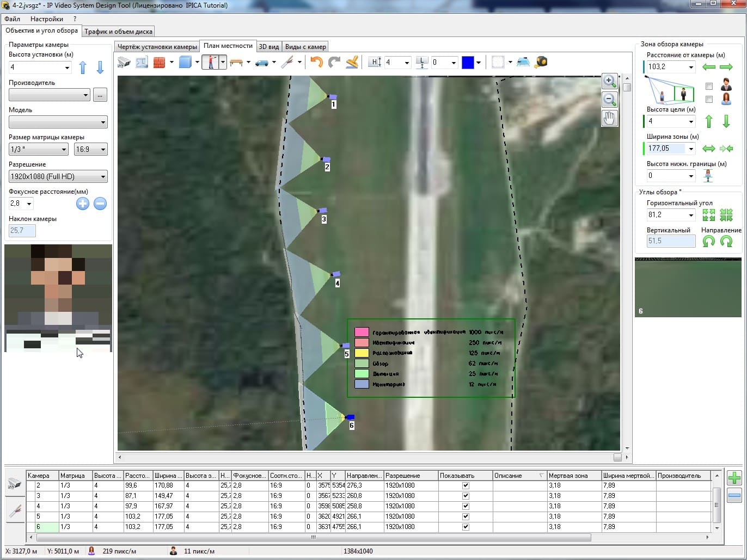747x560 pixels.
Task: Open Модель dropdown
Action: pos(103,122)
